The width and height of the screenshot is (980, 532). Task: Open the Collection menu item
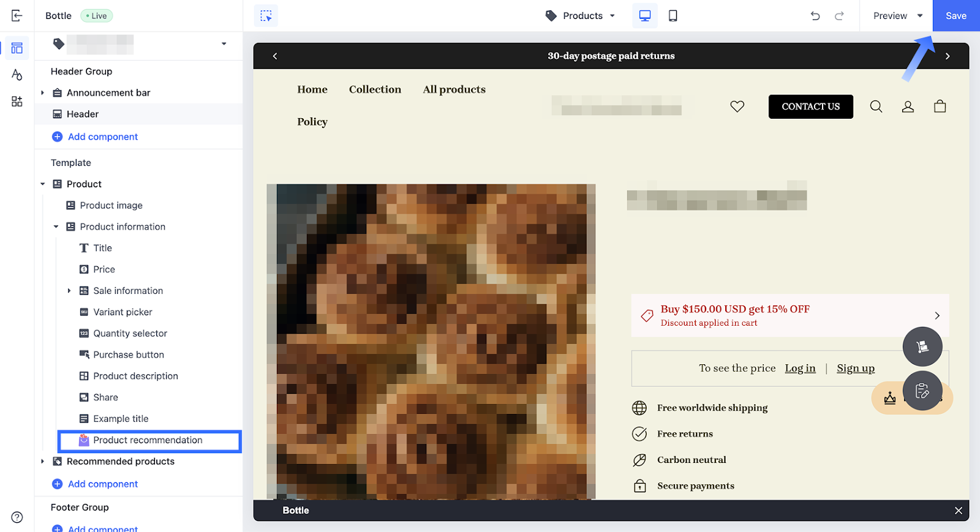(375, 90)
